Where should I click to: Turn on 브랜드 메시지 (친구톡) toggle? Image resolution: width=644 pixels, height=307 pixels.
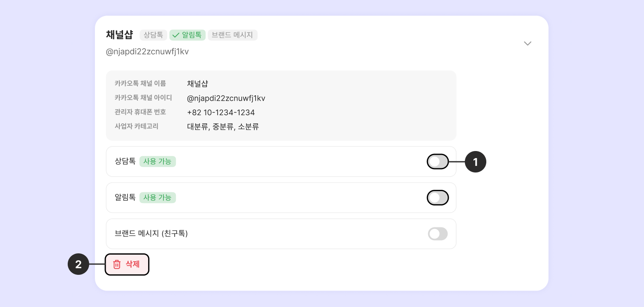pos(438,234)
